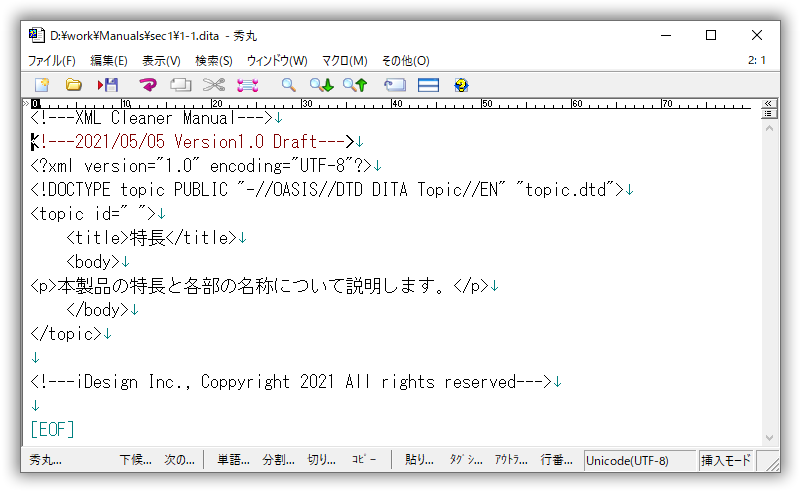Image resolution: width=801 pixels, height=493 pixels.
Task: Click the 次の... function key button
Action: (x=179, y=460)
